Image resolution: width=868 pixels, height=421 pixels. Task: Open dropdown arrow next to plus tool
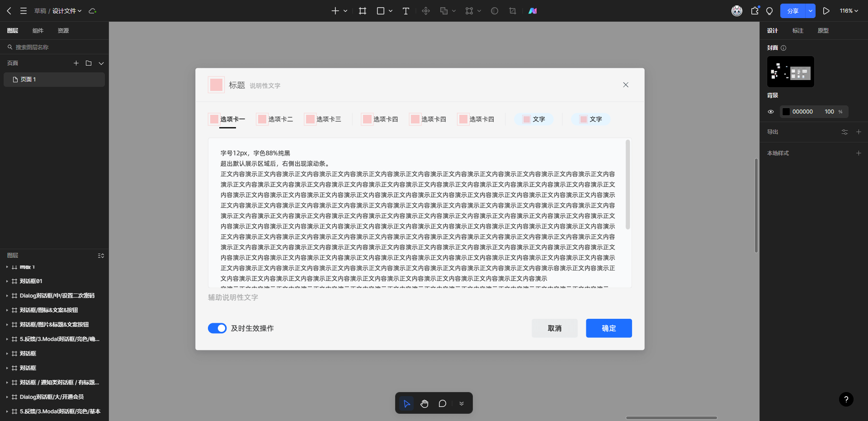click(x=345, y=11)
